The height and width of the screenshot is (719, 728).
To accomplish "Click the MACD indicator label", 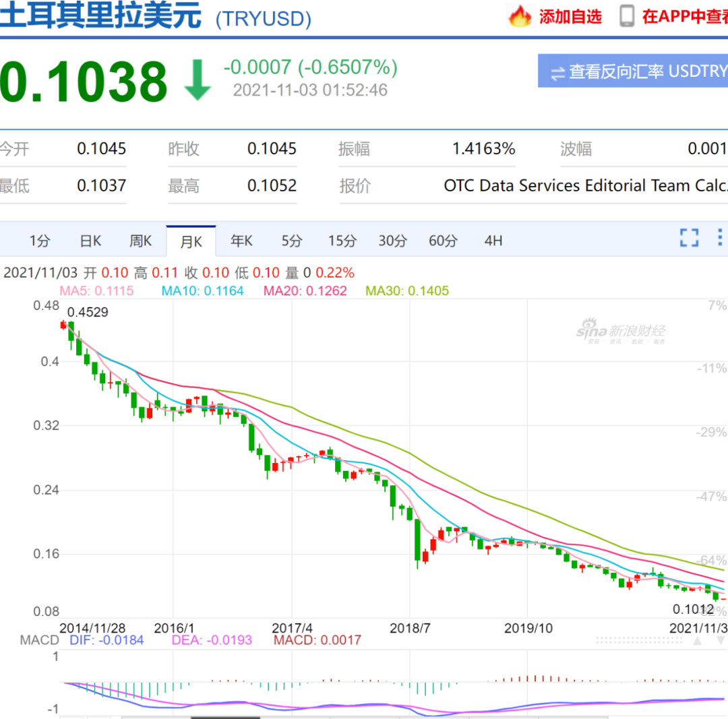I will (40, 640).
